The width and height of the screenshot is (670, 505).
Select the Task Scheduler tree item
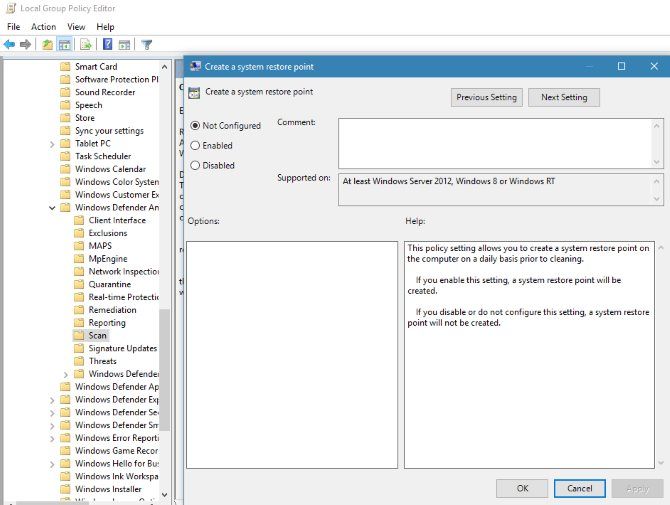click(x=103, y=156)
